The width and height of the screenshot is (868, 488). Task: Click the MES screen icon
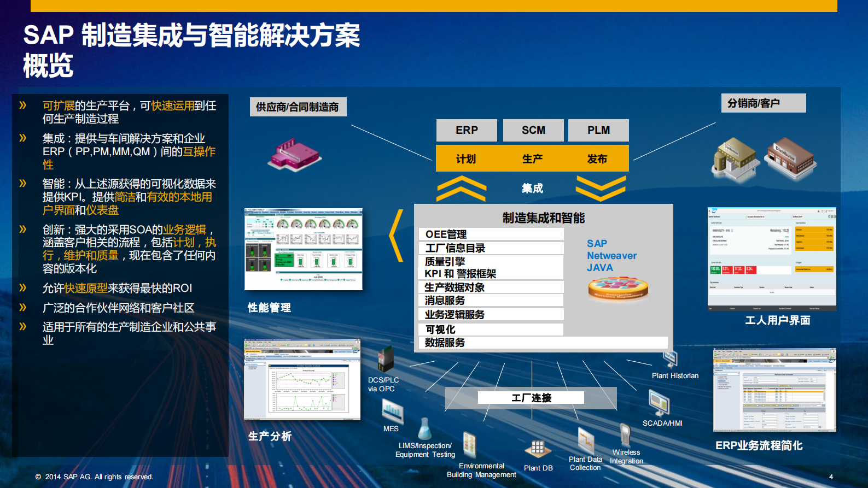392,411
